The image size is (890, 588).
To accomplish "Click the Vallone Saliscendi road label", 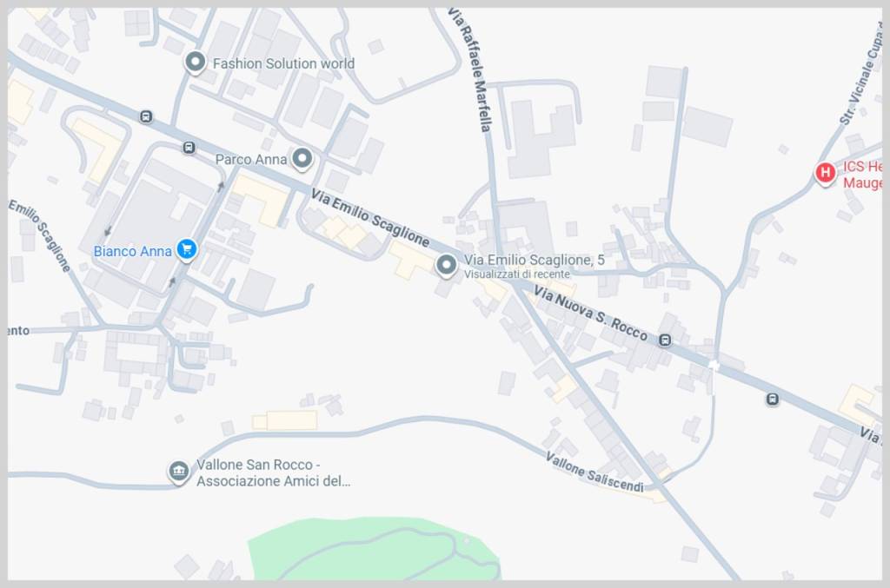I will pyautogui.click(x=594, y=472).
